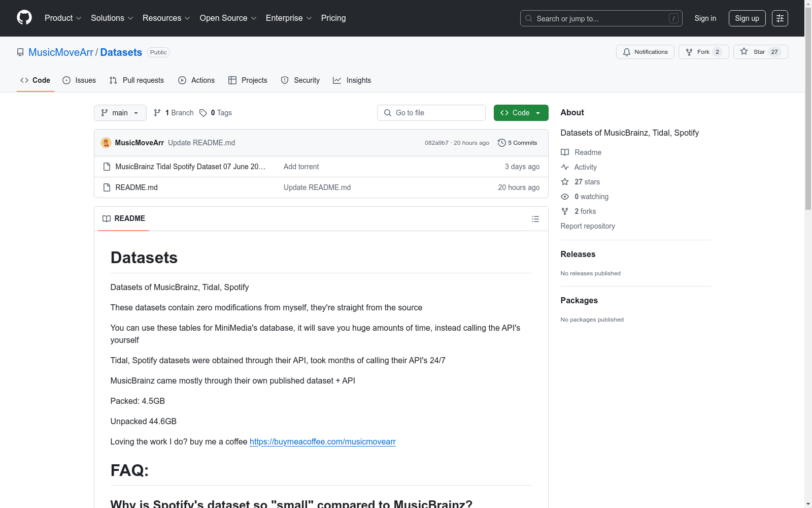Expand the Open Source menu
The image size is (812, 508).
click(x=228, y=18)
